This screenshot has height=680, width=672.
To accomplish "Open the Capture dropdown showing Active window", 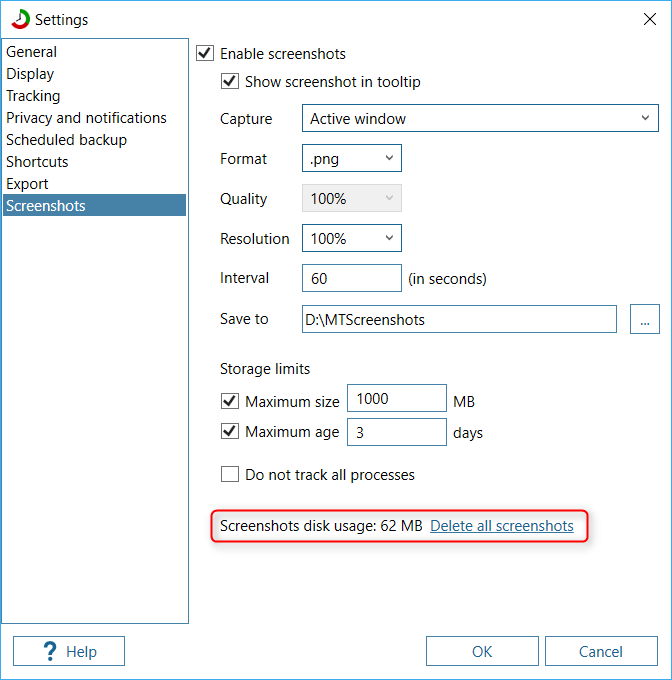I will pyautogui.click(x=480, y=118).
